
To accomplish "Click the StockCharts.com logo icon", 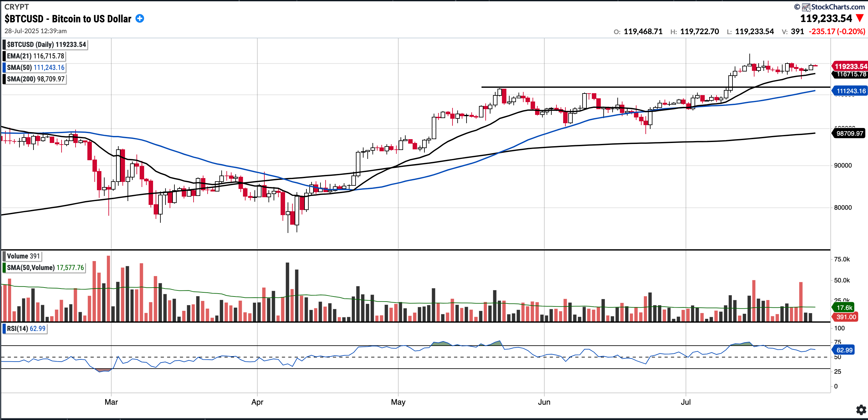I will pos(806,7).
